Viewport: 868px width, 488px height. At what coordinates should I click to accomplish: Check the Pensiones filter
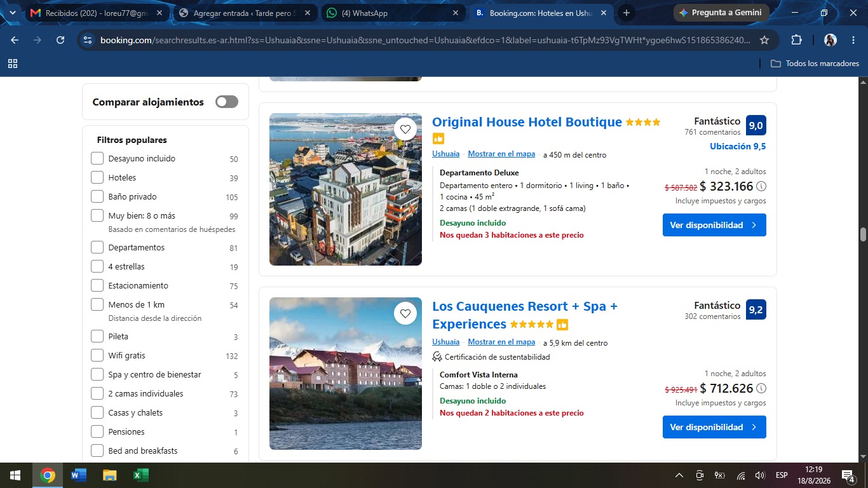(x=97, y=431)
